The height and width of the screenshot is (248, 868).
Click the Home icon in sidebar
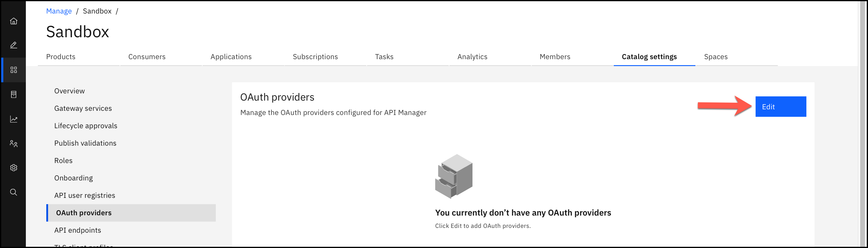coord(14,21)
